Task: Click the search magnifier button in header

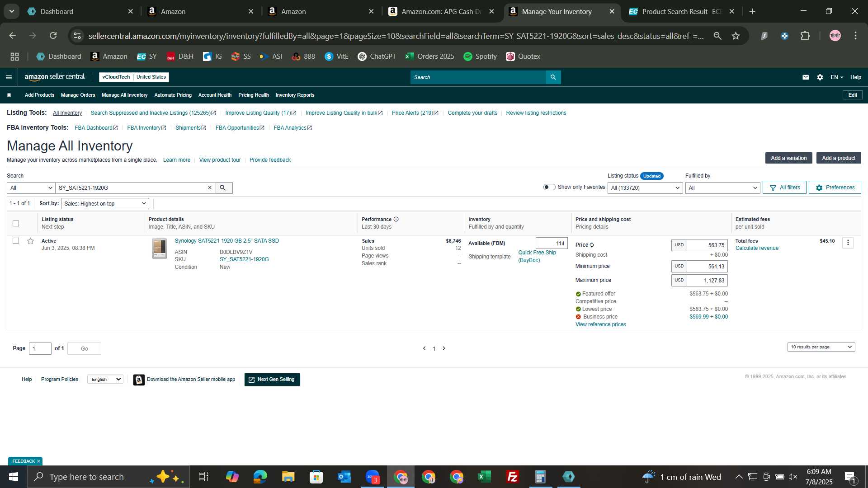Action: pos(553,77)
